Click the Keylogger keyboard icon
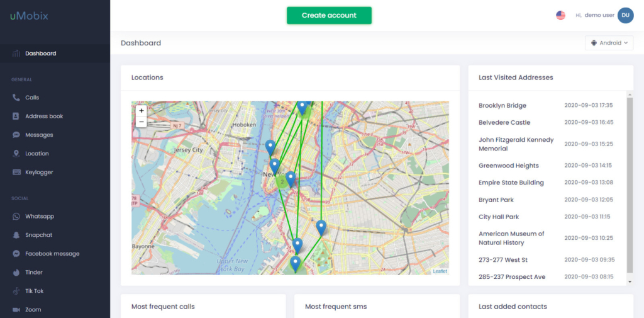The width and height of the screenshot is (644, 318). [x=16, y=173]
